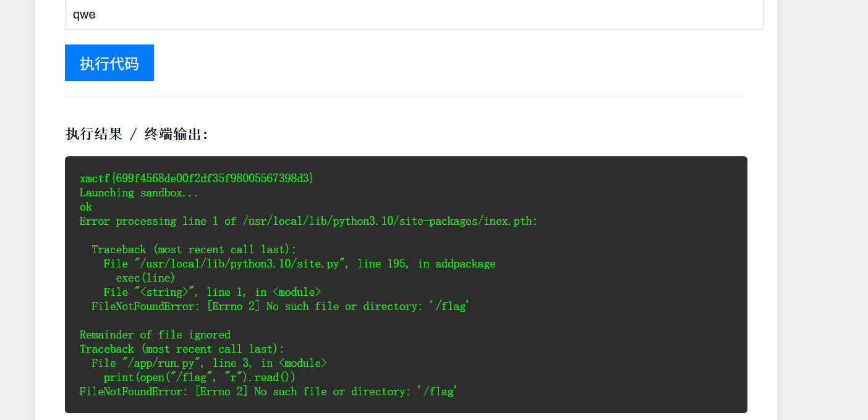The width and height of the screenshot is (868, 420).
Task: Click the Traceback line below "Remainder of file ignored"
Action: pyautogui.click(x=182, y=349)
